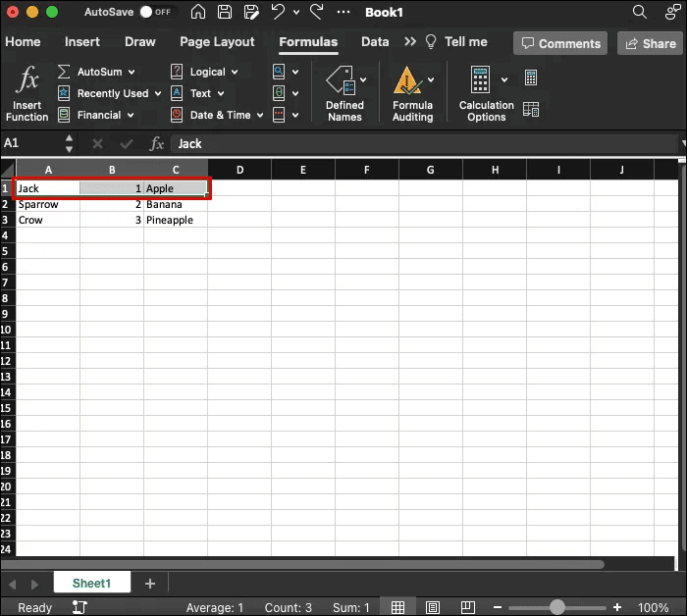Switch to Page Layout view in the status bar
The height and width of the screenshot is (616, 687).
pos(433,607)
